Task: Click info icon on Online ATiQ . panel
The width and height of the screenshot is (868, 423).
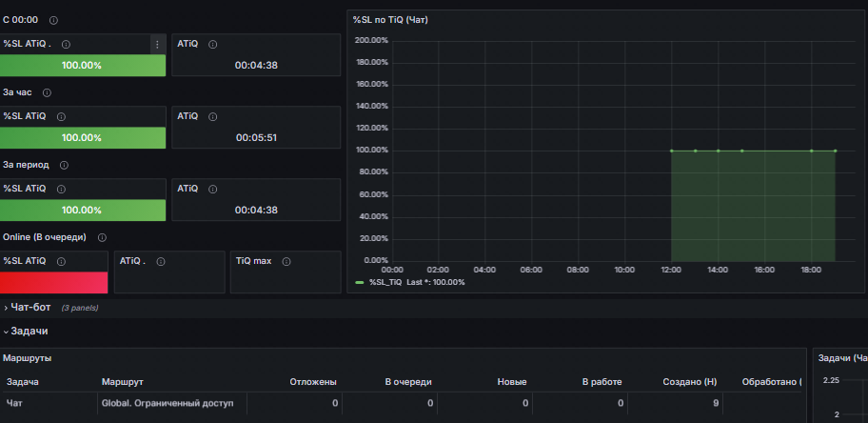Action: coord(161,261)
